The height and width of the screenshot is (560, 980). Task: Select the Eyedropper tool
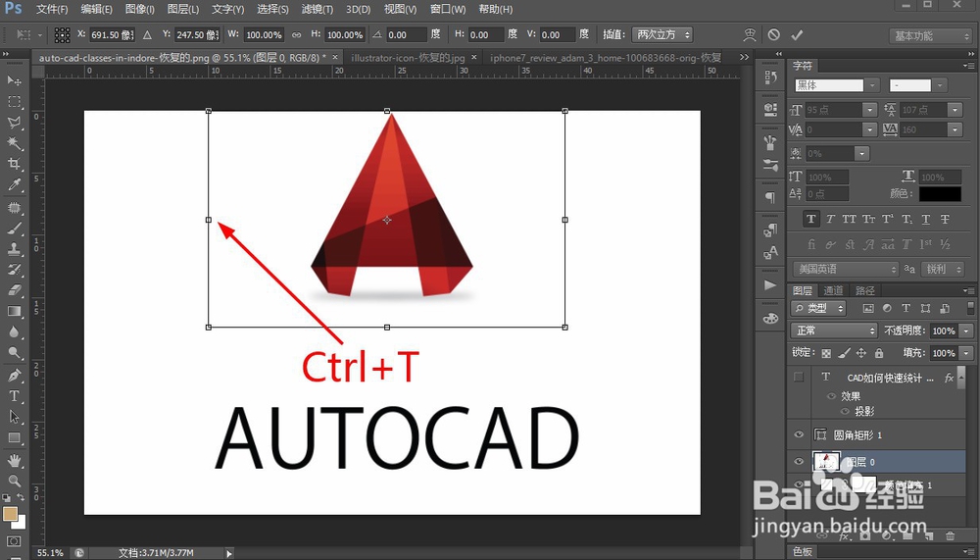click(14, 184)
